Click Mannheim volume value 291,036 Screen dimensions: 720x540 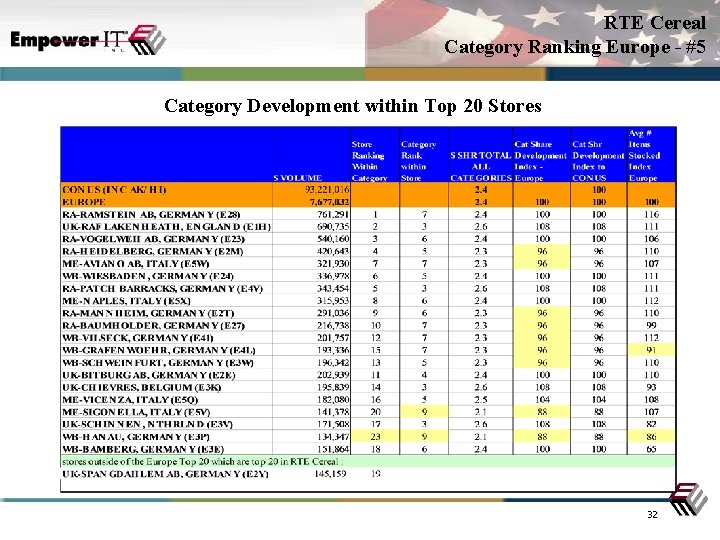[x=333, y=314]
